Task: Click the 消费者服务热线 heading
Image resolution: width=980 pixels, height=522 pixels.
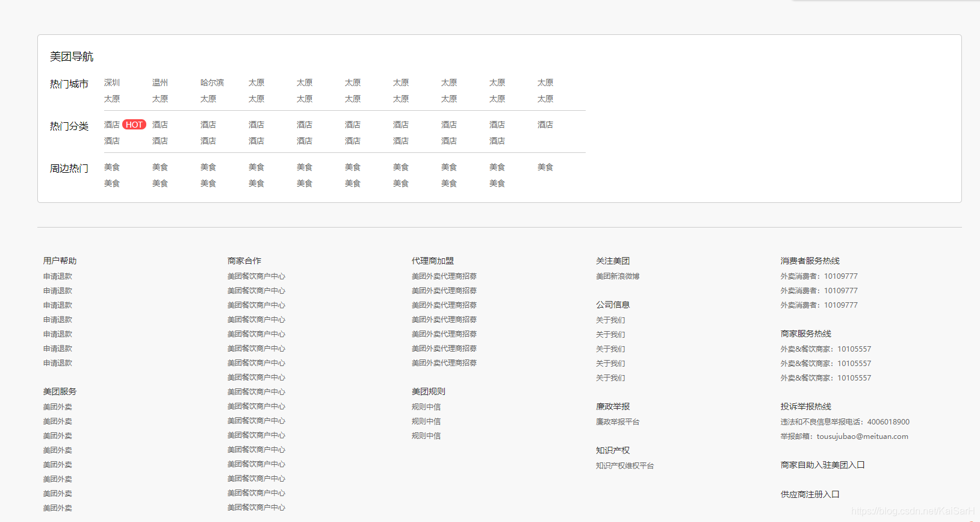Action: [x=810, y=261]
